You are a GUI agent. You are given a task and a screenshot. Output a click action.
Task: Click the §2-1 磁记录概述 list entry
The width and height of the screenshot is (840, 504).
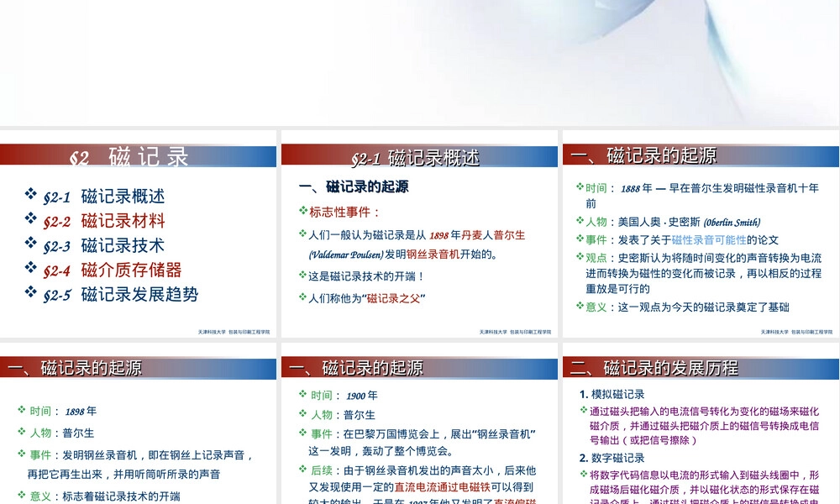104,197
